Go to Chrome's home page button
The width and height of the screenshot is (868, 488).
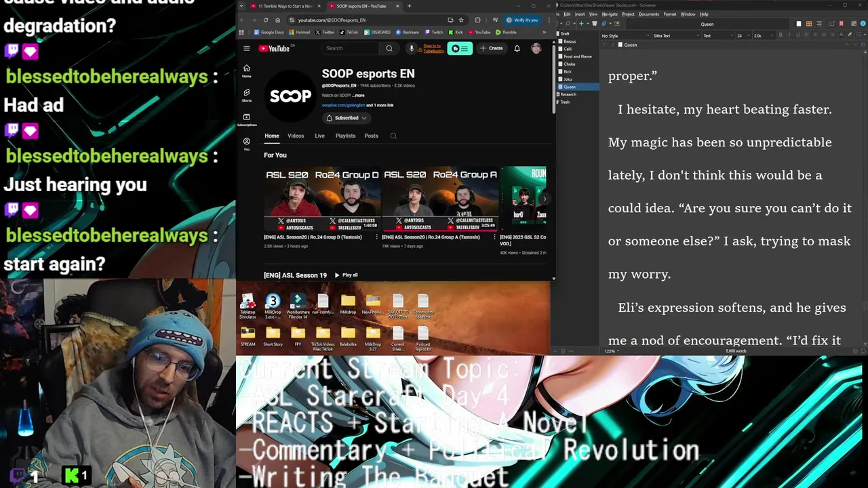(277, 20)
